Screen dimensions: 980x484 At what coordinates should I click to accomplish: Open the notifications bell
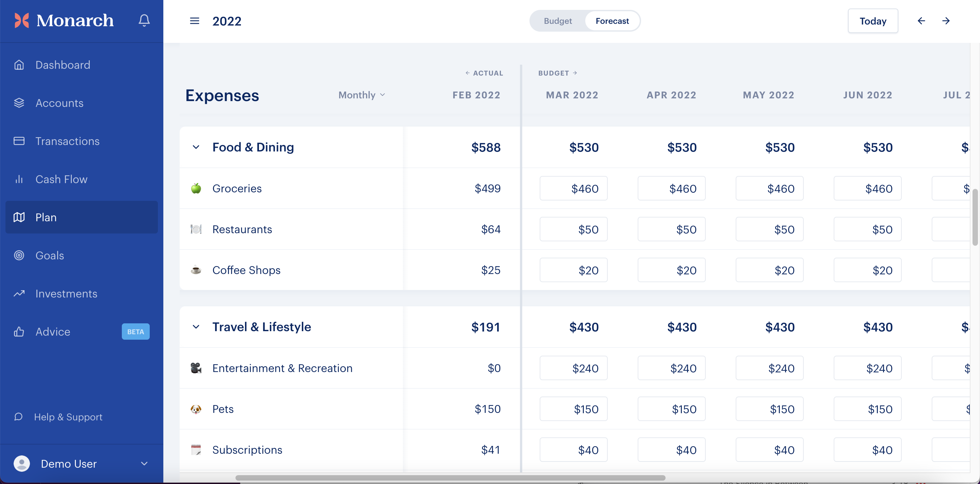click(x=144, y=20)
